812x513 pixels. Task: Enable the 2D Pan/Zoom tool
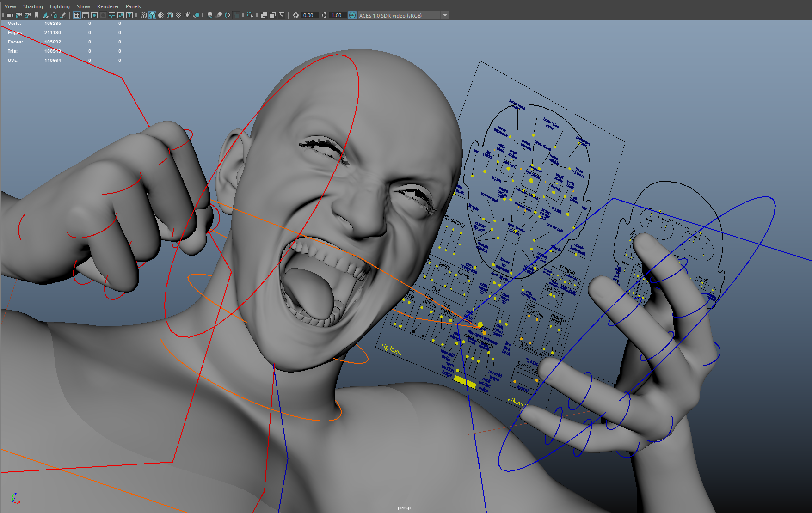(x=54, y=15)
